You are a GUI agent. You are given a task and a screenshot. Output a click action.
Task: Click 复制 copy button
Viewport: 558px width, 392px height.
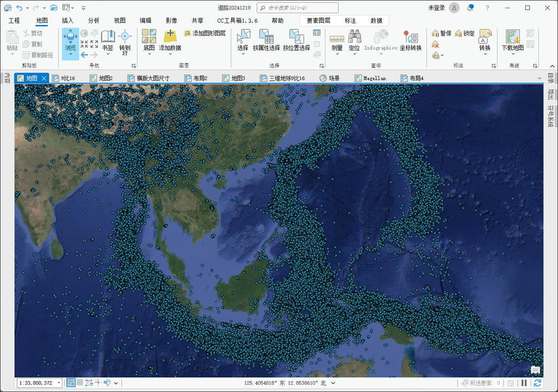click(x=33, y=44)
